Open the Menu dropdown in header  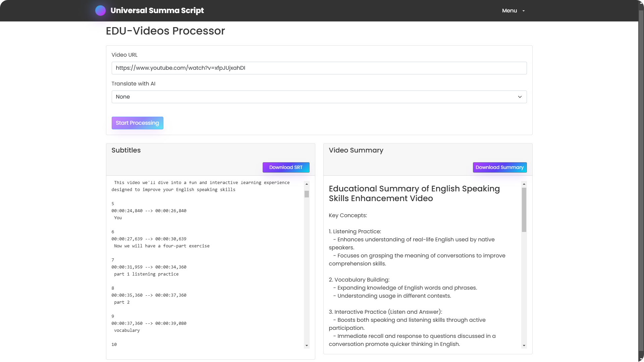(509, 11)
